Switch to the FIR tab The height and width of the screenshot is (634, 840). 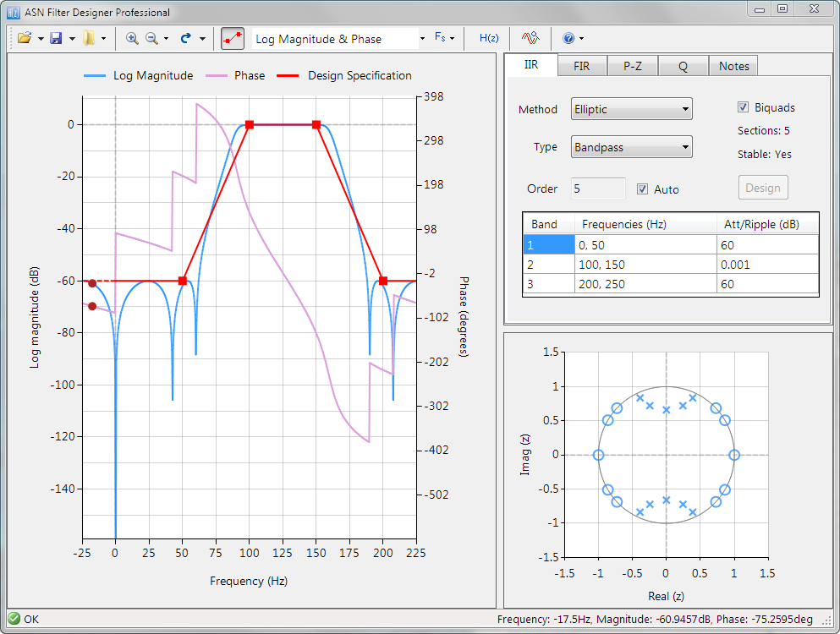point(581,66)
